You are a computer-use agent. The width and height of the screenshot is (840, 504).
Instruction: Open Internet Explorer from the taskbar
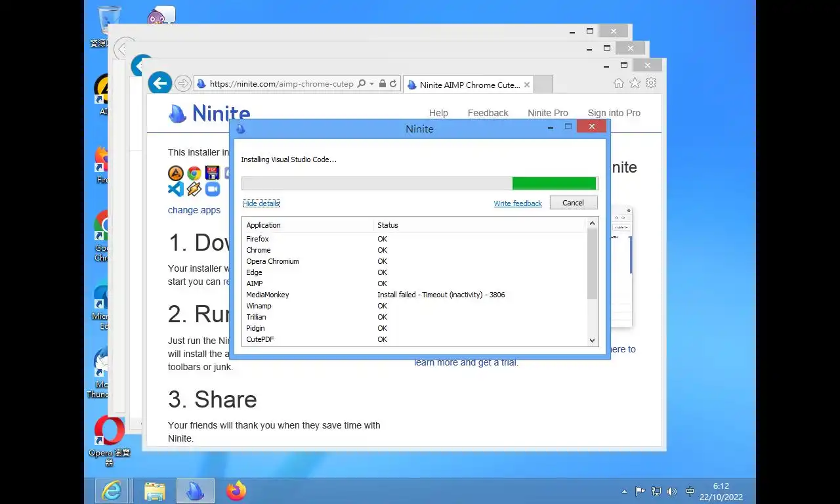click(x=112, y=491)
